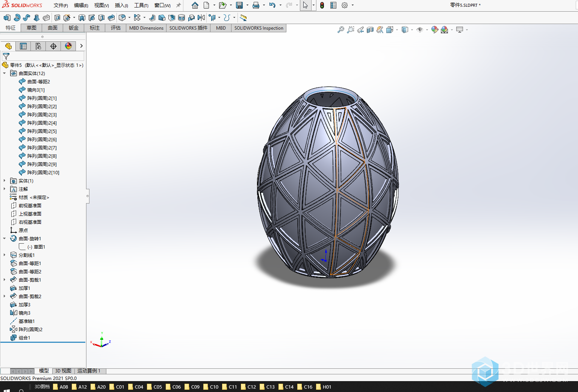
Task: Open the 插入(I) menu
Action: coord(121,5)
